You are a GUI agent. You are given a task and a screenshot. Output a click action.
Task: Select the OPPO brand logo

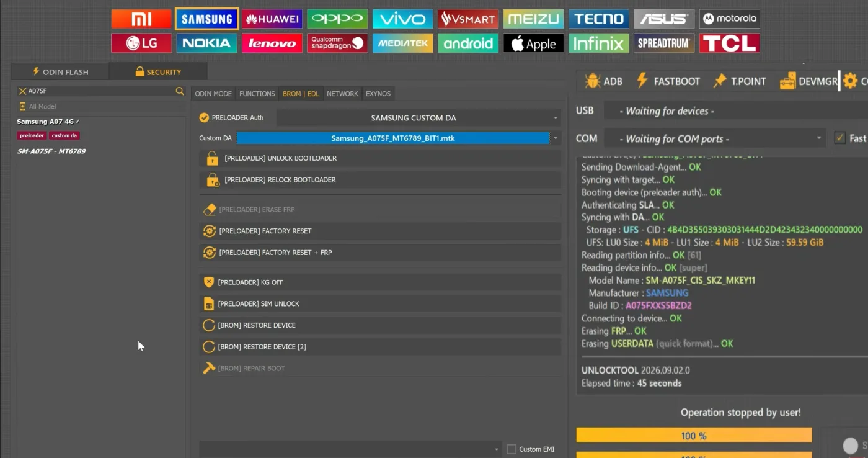[x=337, y=19]
